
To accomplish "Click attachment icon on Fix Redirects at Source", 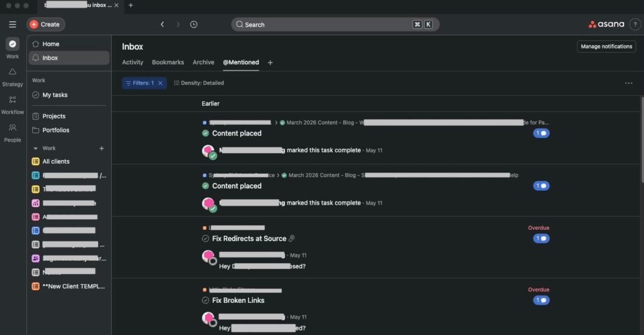I will click(x=292, y=239).
